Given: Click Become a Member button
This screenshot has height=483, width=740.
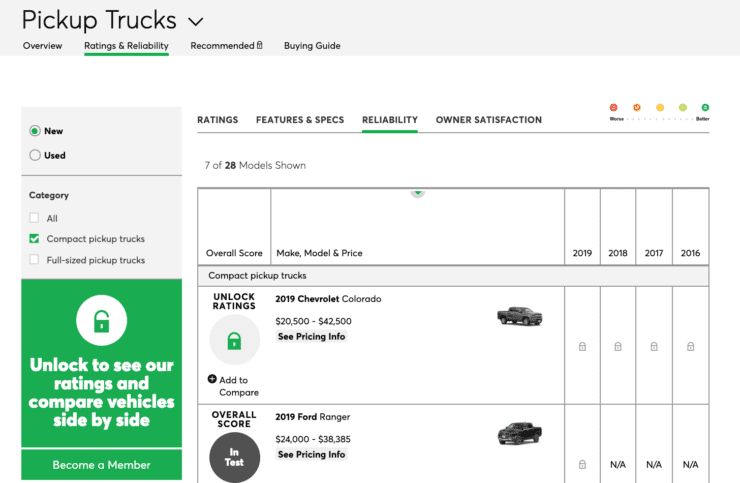Looking at the screenshot, I should [x=101, y=465].
